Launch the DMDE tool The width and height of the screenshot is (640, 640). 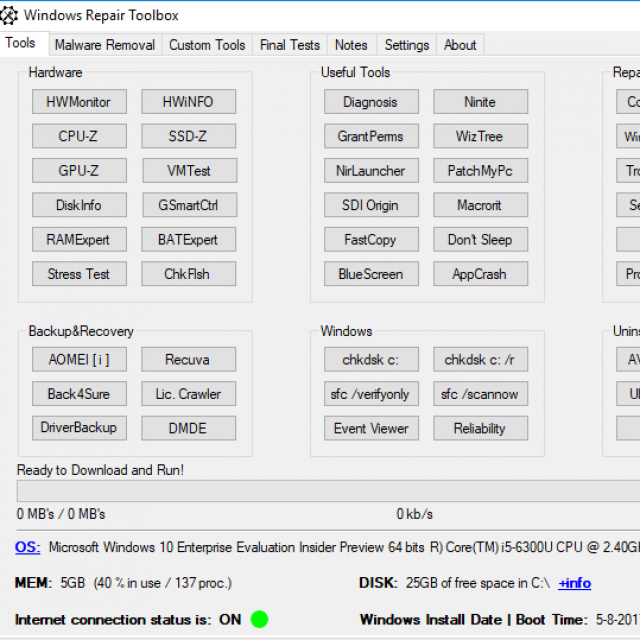pyautogui.click(x=189, y=428)
